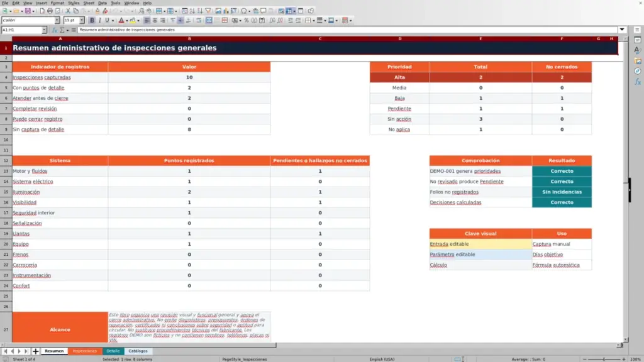Click the Sidebar Styles icon
The width and height of the screenshot is (644, 362).
click(638, 50)
